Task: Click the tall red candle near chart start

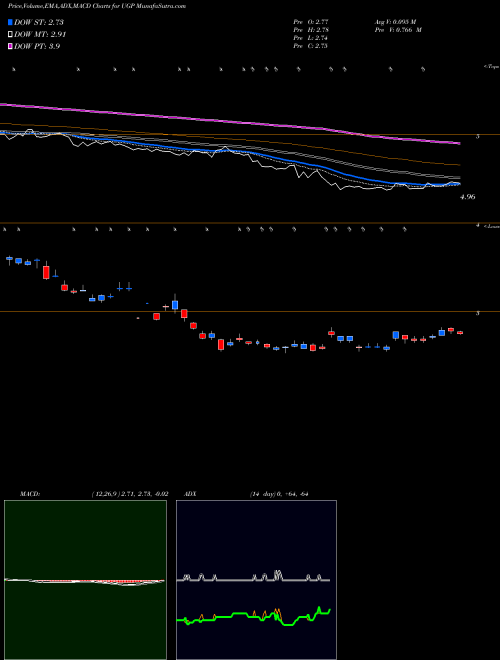Action: tap(46, 272)
